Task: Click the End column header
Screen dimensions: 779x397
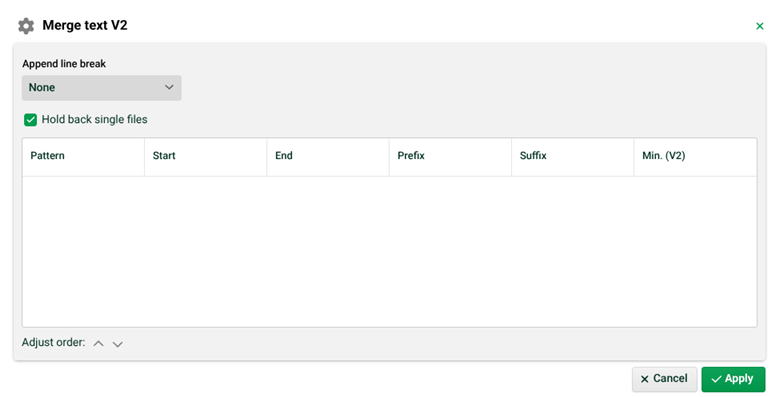Action: [x=328, y=156]
